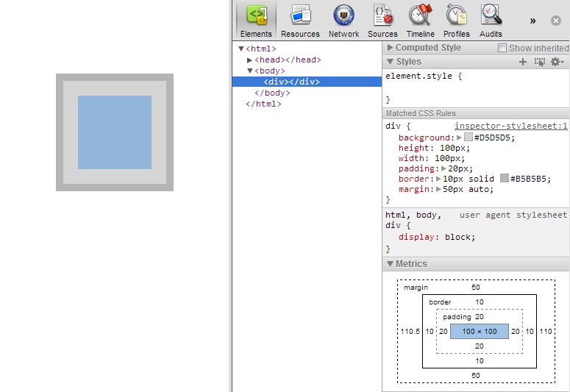Expand the padding property shorthand arrow
Image resolution: width=570 pixels, height=392 pixels.
pyautogui.click(x=443, y=168)
